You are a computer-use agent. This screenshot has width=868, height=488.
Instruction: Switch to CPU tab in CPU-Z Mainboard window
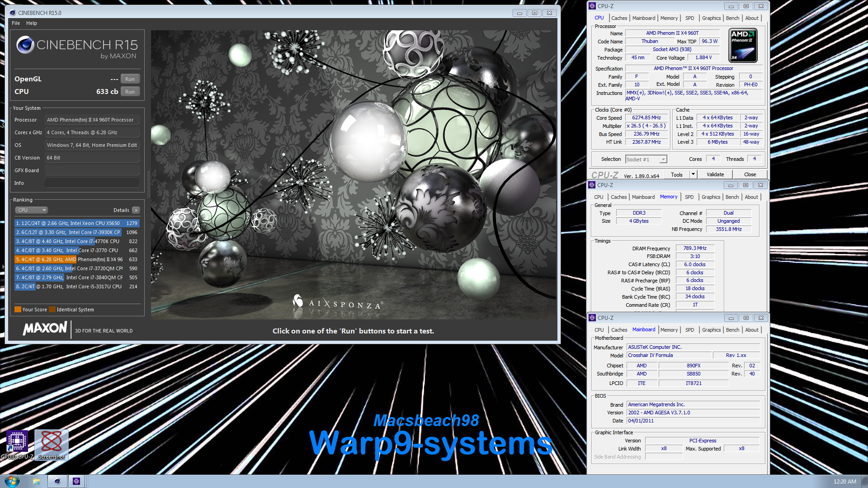599,330
